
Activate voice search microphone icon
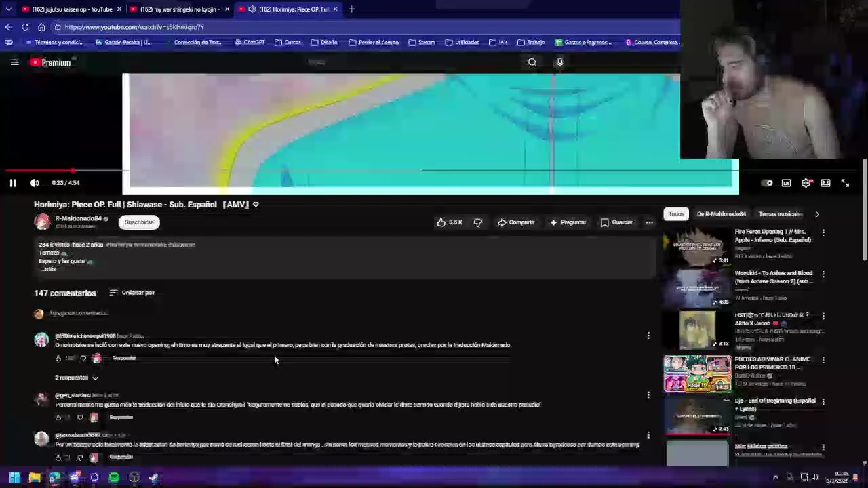pos(559,62)
